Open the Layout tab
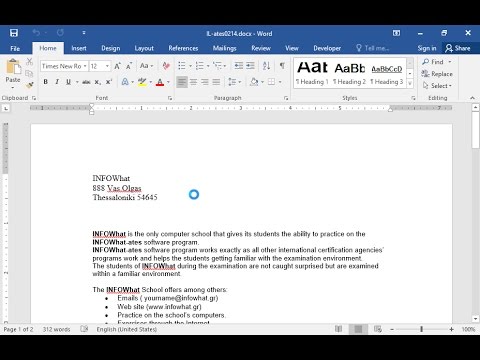Viewport: 480px width, 360px height. tap(144, 48)
